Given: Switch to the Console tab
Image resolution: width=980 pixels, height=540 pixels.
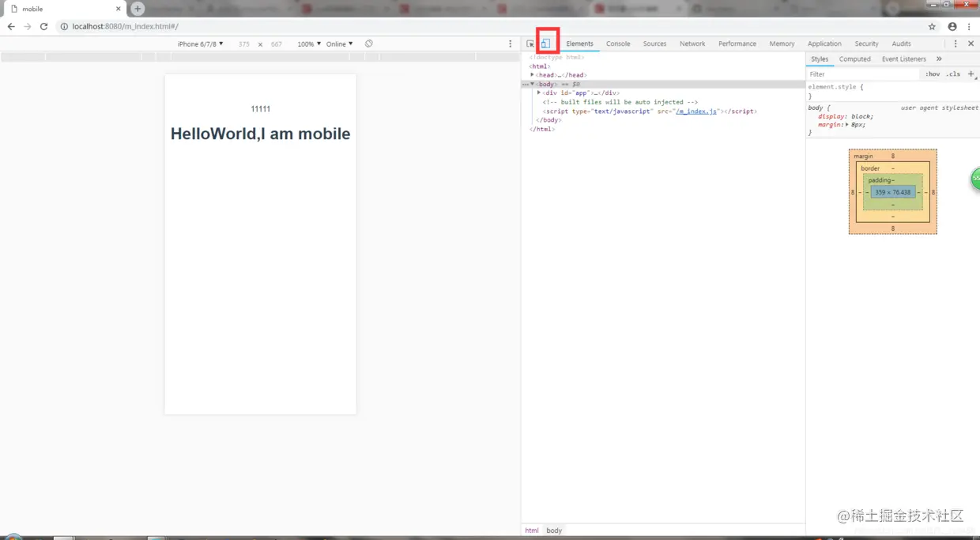Looking at the screenshot, I should [x=618, y=43].
